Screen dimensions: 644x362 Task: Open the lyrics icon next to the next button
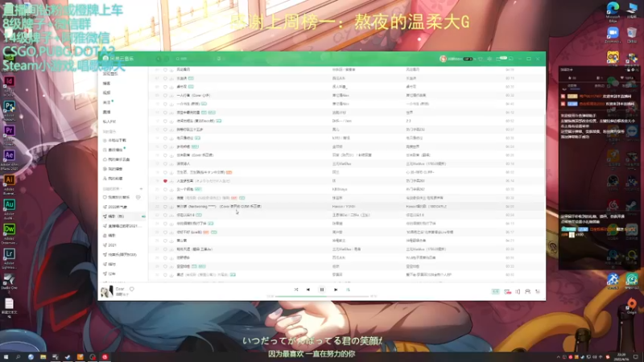click(348, 290)
